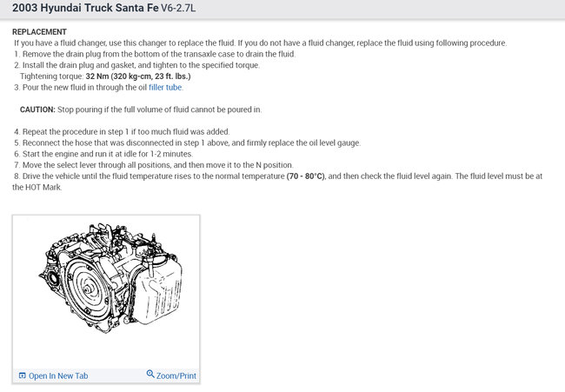Click the Open In New Tab icon

tap(22, 375)
